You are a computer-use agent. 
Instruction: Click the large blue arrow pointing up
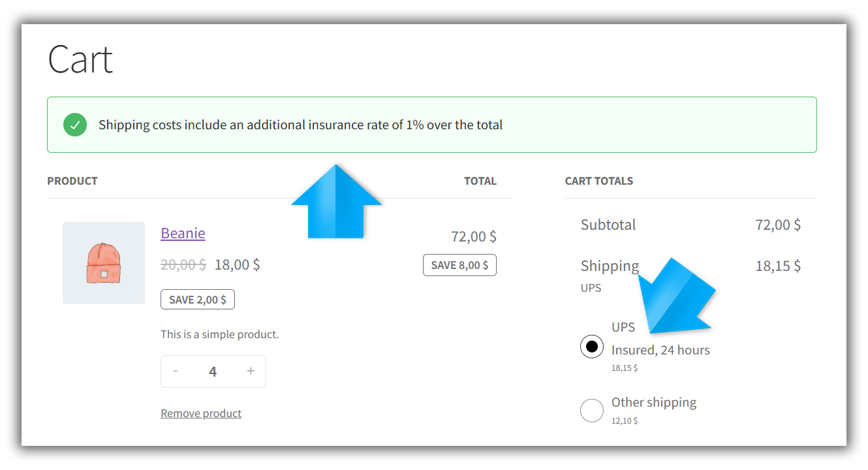tap(336, 204)
